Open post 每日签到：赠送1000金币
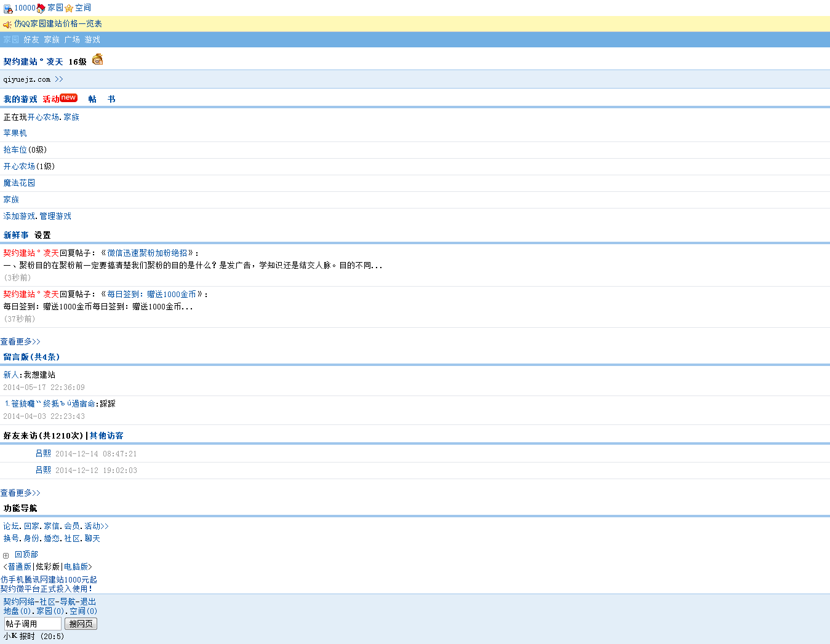This screenshot has height=644, width=830. tap(151, 295)
